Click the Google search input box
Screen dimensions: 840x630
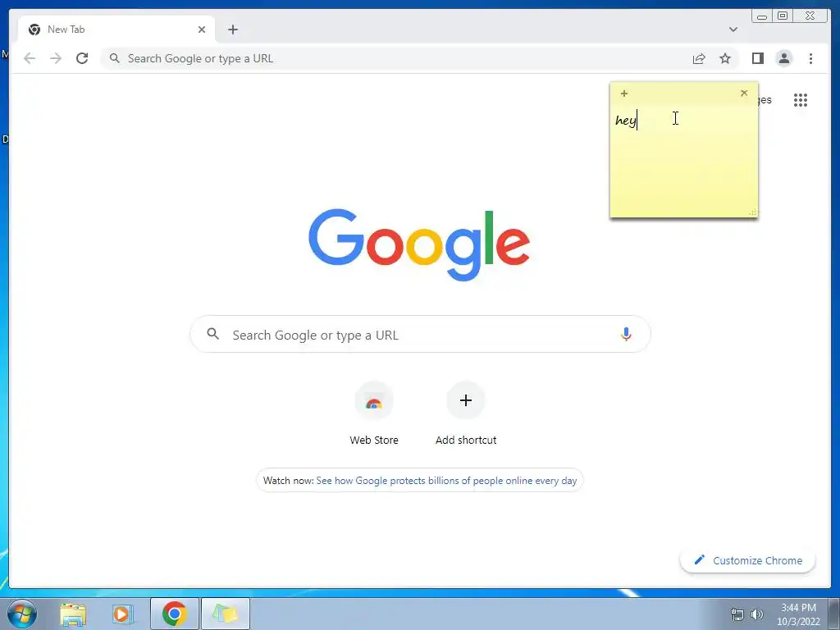point(421,335)
